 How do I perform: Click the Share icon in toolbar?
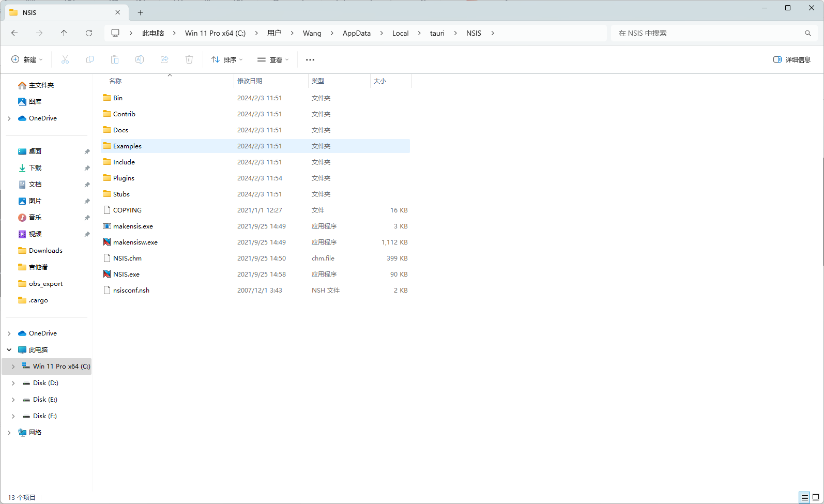[164, 60]
